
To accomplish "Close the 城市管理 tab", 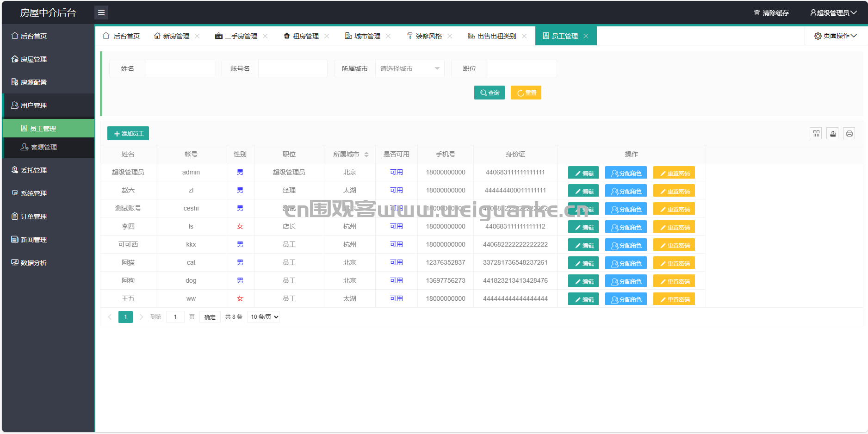I will [x=388, y=36].
